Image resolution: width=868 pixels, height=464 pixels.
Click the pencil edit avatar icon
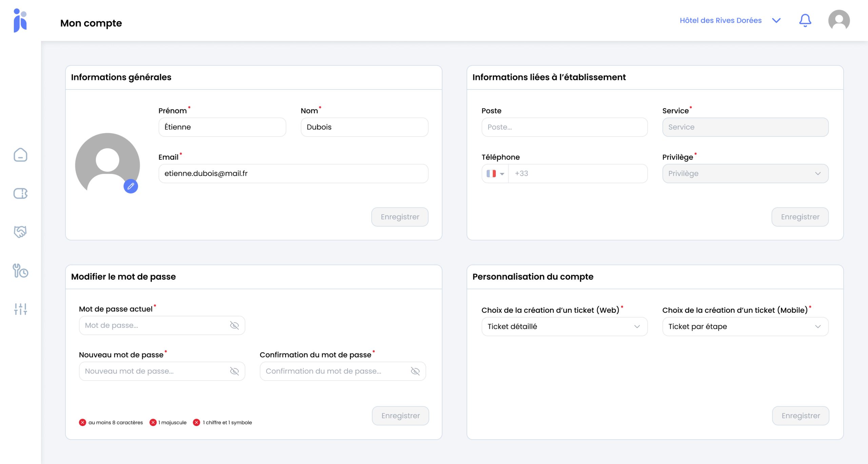pos(131,186)
